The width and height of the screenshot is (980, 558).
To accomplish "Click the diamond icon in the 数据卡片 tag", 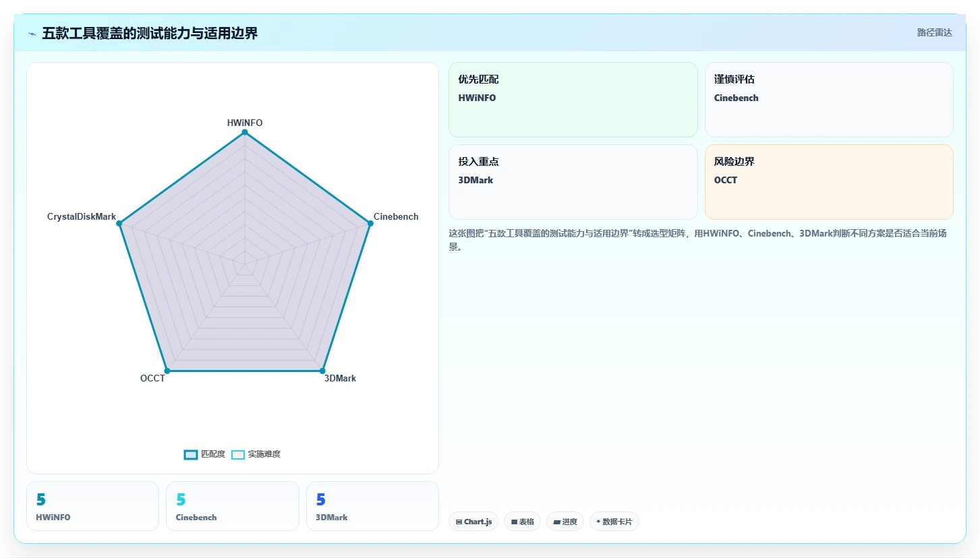I will pos(598,522).
